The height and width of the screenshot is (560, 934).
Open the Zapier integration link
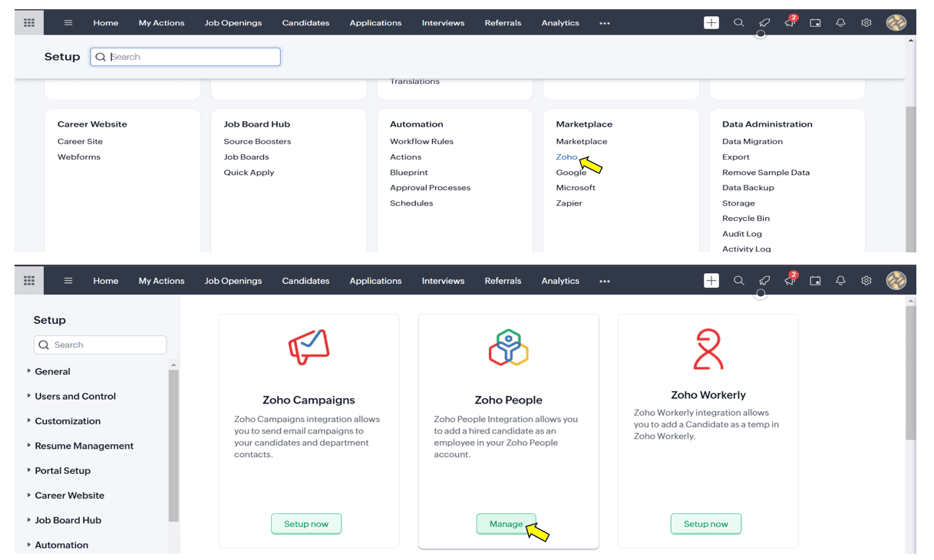coord(569,203)
